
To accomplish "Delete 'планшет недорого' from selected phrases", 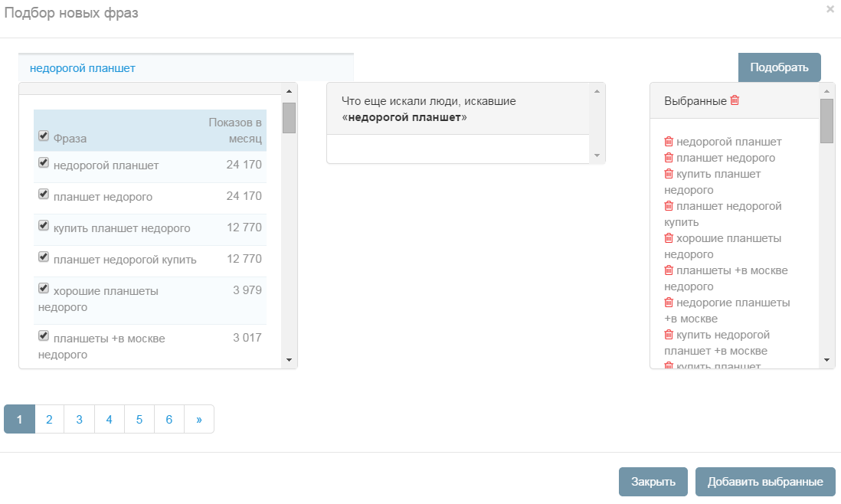I will [669, 158].
